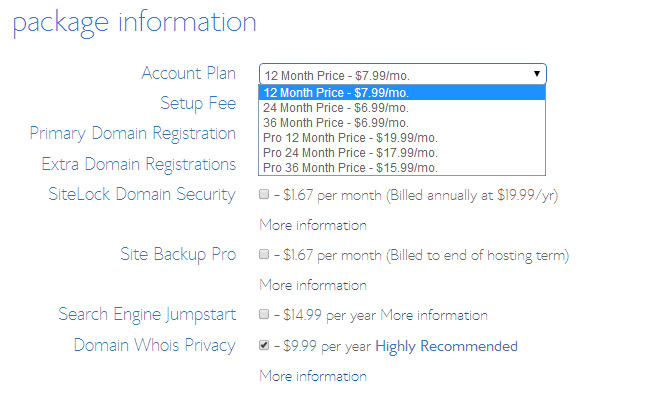Enable SiteLock Domain Security checkbox

pyautogui.click(x=264, y=194)
